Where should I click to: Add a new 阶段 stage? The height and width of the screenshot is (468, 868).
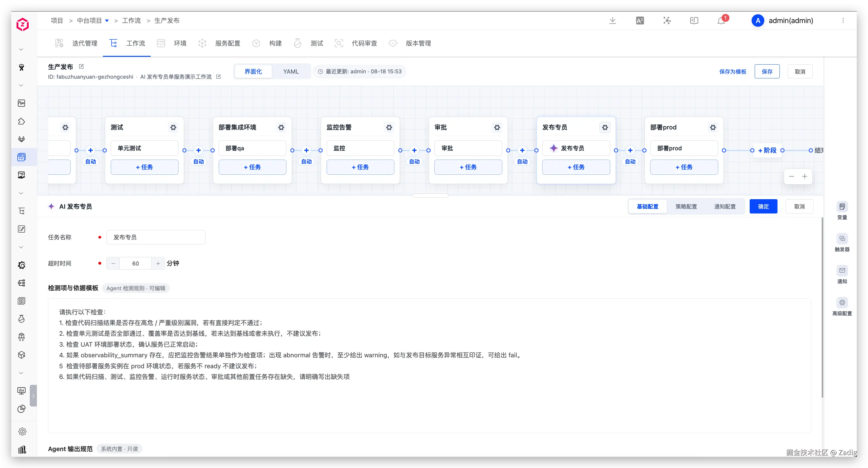click(x=767, y=150)
